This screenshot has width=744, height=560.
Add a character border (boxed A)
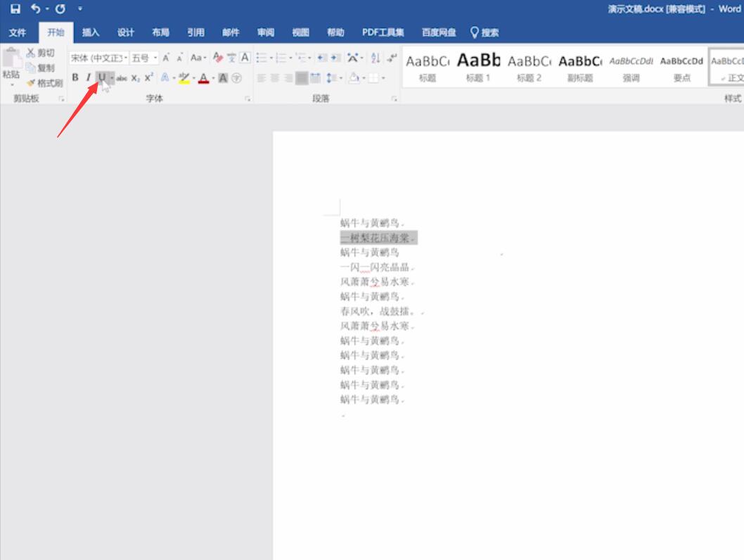pyautogui.click(x=245, y=58)
